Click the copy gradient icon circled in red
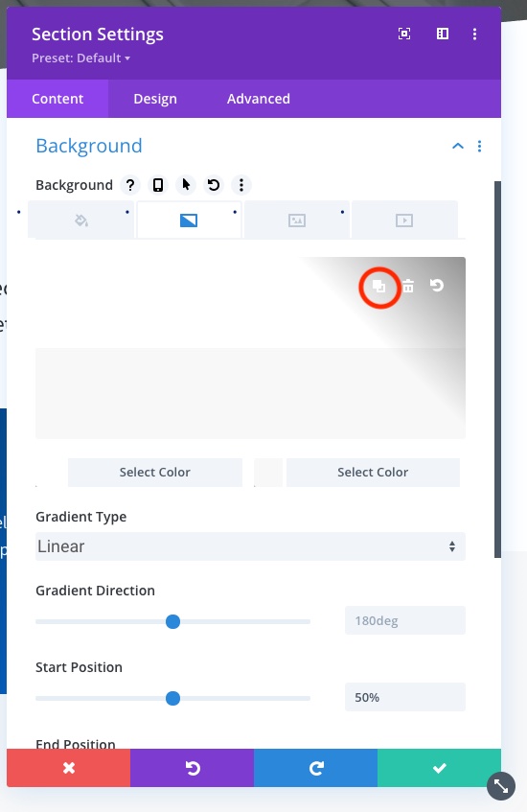 378,286
